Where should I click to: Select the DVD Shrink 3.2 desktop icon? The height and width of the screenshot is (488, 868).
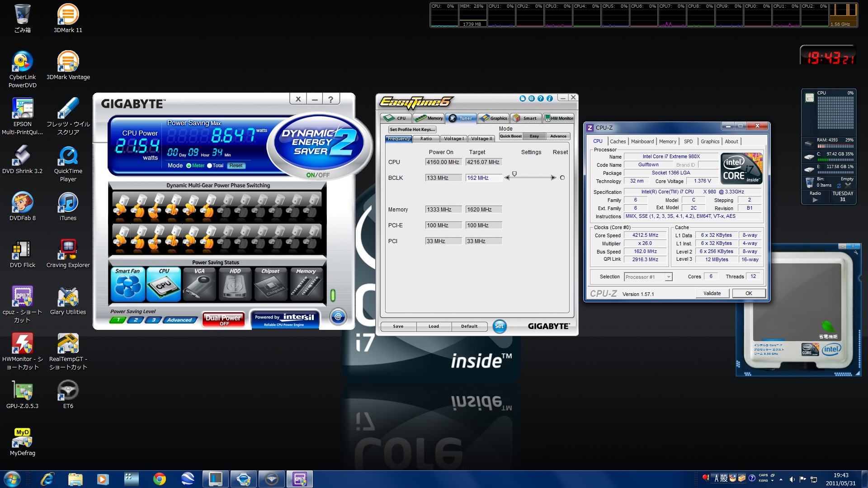click(x=23, y=160)
